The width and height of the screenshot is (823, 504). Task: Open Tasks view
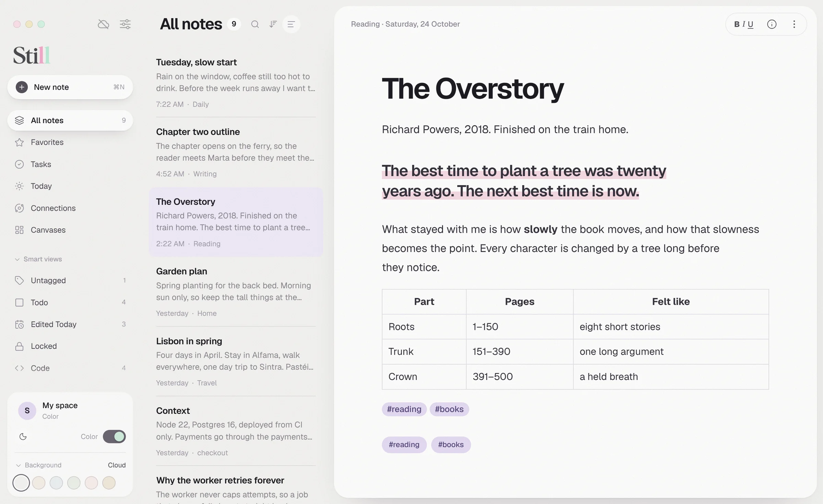pos(70,164)
